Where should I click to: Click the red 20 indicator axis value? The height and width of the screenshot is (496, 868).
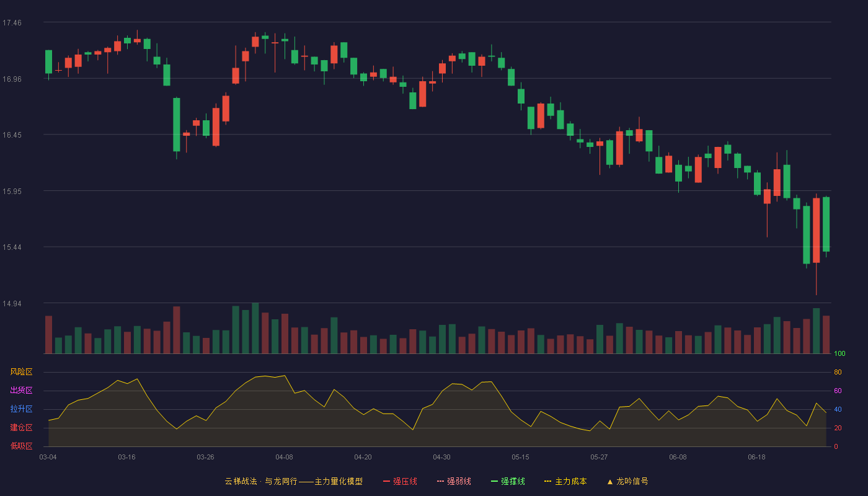point(838,428)
